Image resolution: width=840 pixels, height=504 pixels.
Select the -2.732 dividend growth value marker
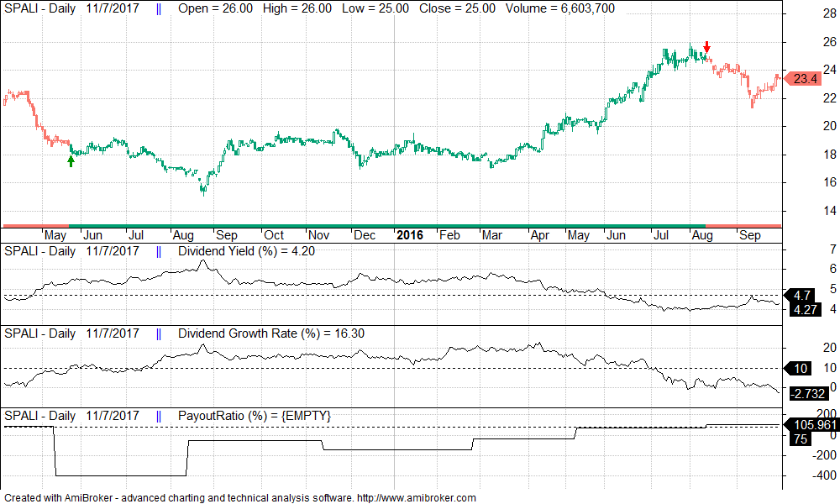pyautogui.click(x=809, y=394)
